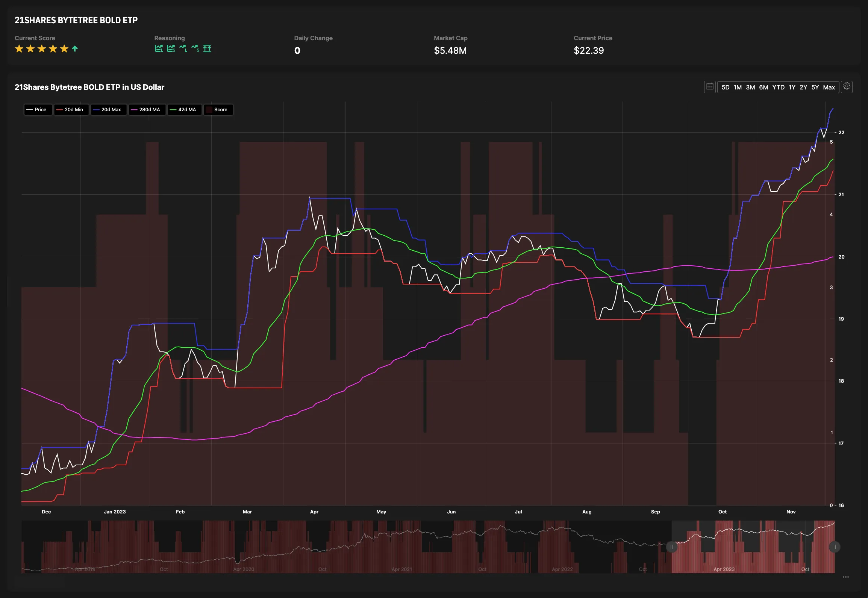Click the Reasoning double up-arrows icon
Image resolution: width=868 pixels, height=598 pixels.
click(x=207, y=48)
